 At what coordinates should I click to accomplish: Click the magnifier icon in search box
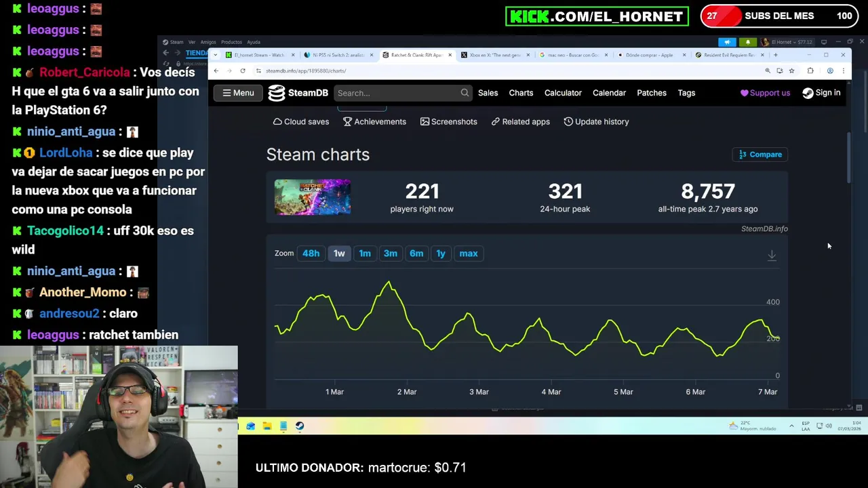465,93
